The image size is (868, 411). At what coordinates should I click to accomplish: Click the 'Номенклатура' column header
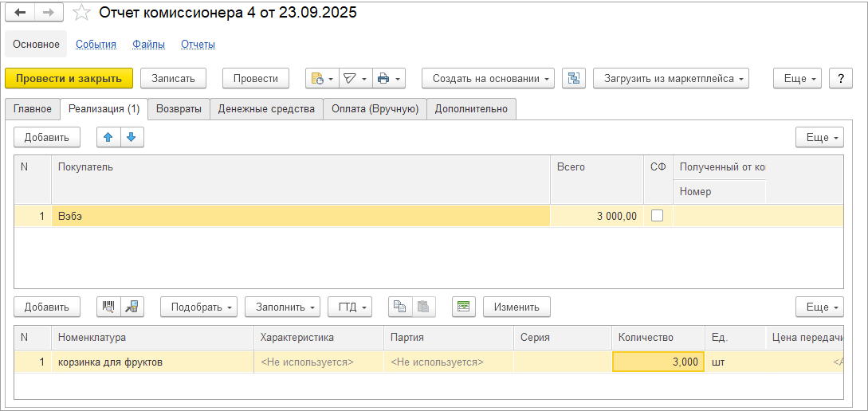coord(152,338)
